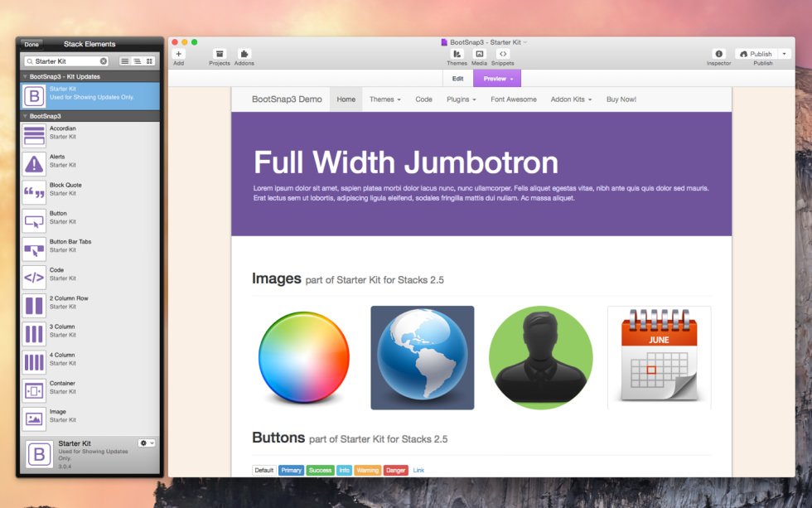
Task: Click the large Starter Kit B icon
Action: [x=40, y=455]
